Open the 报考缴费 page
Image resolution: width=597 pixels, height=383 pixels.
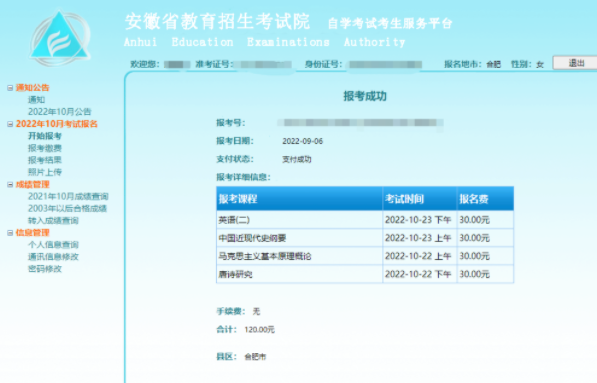[x=45, y=148]
